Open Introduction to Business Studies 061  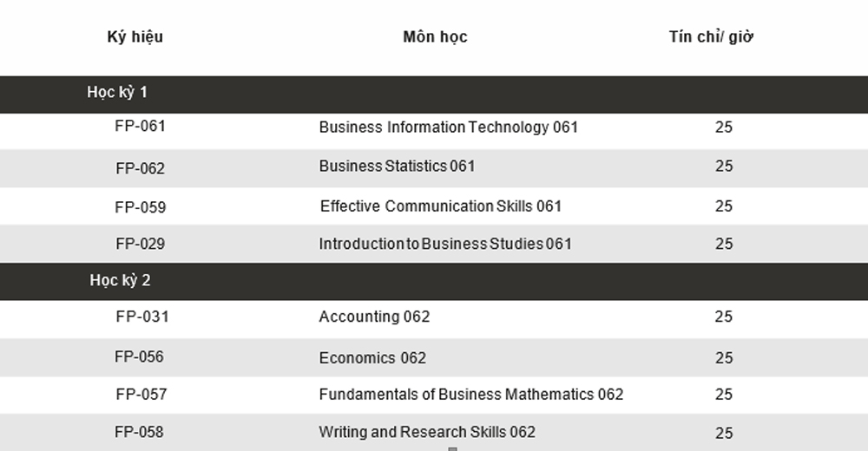click(445, 244)
